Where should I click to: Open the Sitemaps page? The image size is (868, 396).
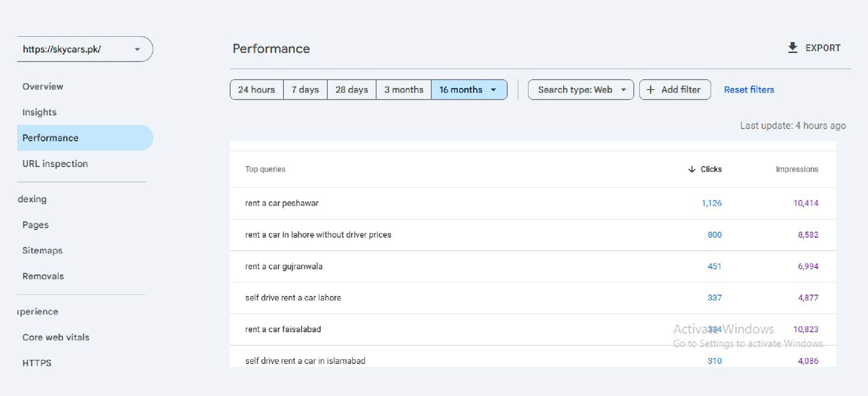point(42,251)
